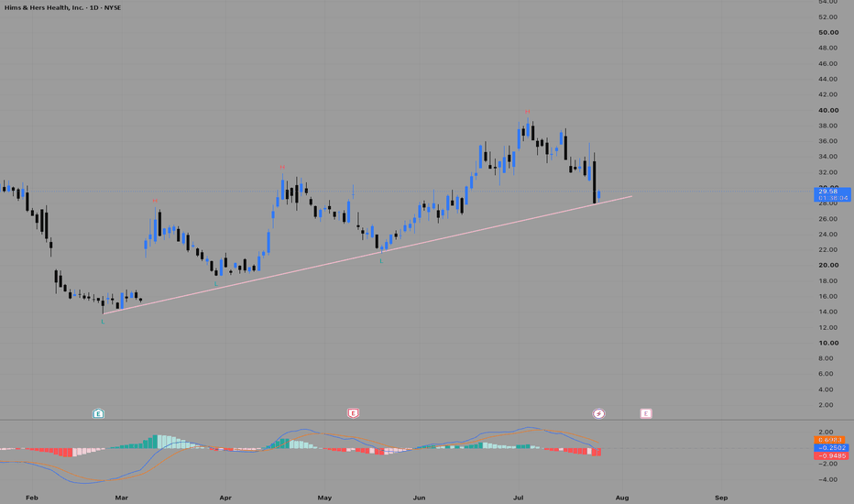Image resolution: width=854 pixels, height=504 pixels.
Task: Click the H pivot marker at the July high
Action: 527,112
